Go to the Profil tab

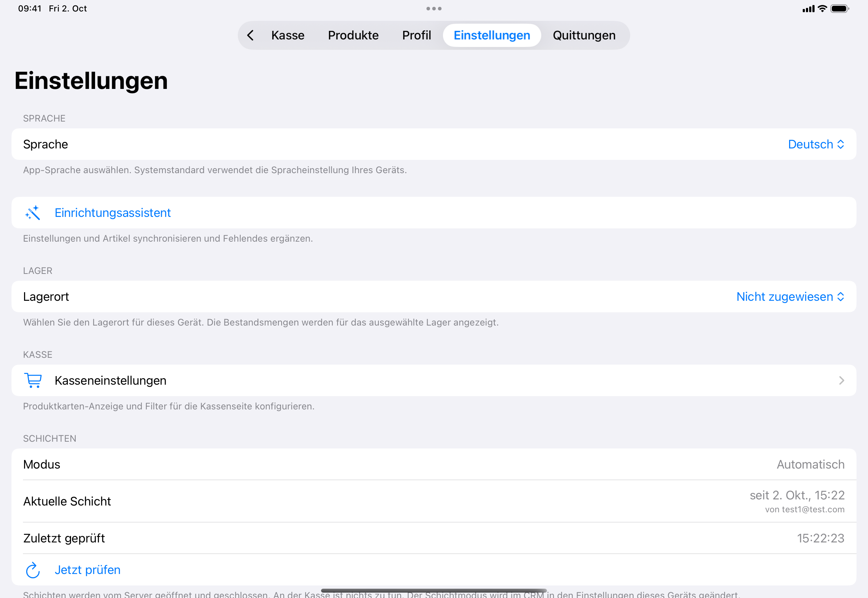click(416, 35)
